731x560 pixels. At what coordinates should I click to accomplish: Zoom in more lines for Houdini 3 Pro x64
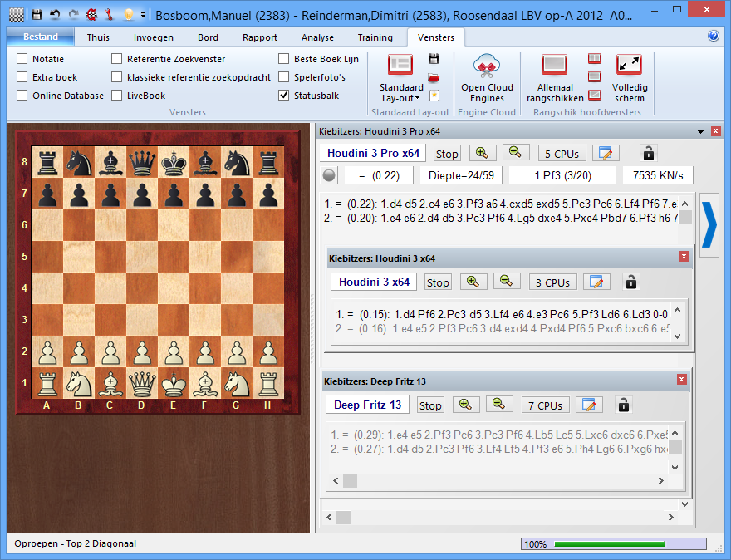[x=483, y=153]
